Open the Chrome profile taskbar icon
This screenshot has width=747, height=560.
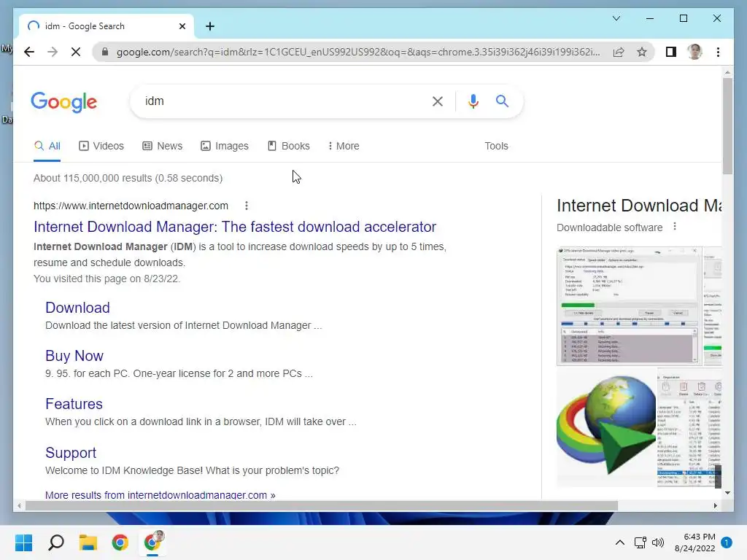coord(152,542)
